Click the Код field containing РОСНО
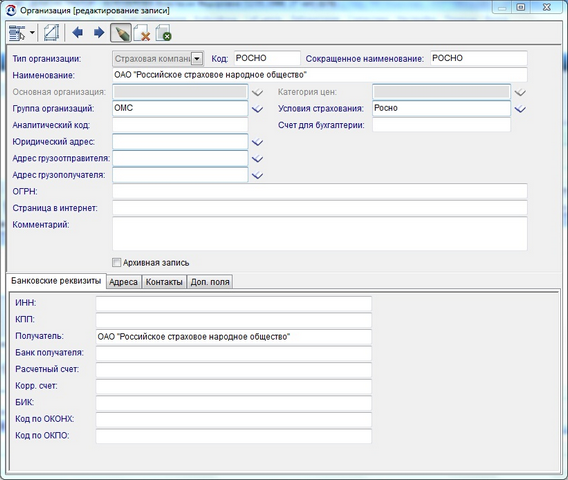This screenshot has height=480, width=568. pos(267,58)
